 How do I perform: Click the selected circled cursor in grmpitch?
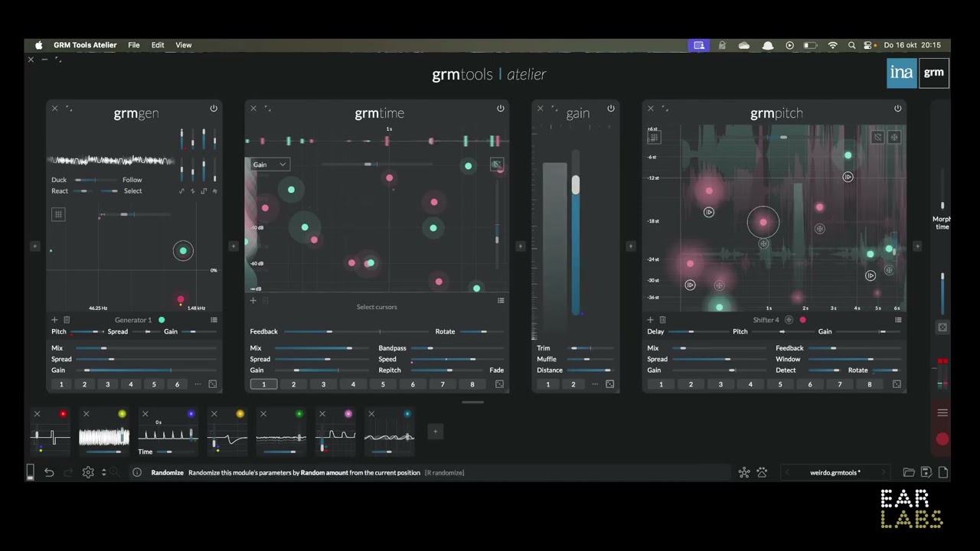click(763, 222)
